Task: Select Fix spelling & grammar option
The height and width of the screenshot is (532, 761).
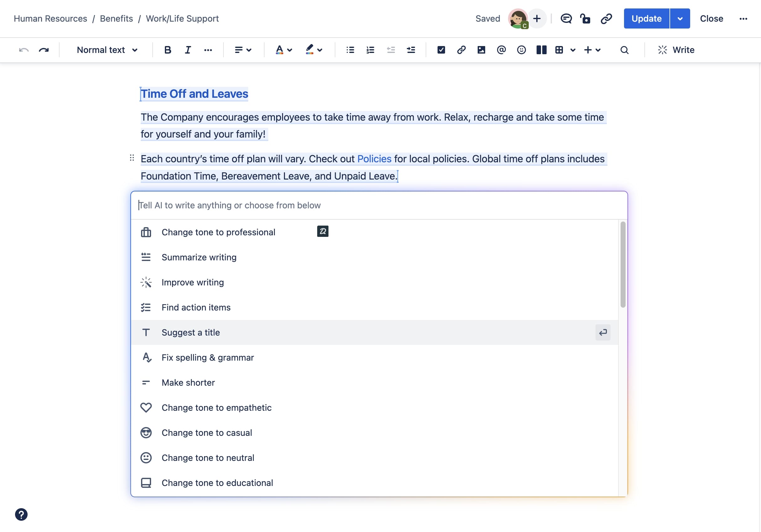Action: coord(375,358)
